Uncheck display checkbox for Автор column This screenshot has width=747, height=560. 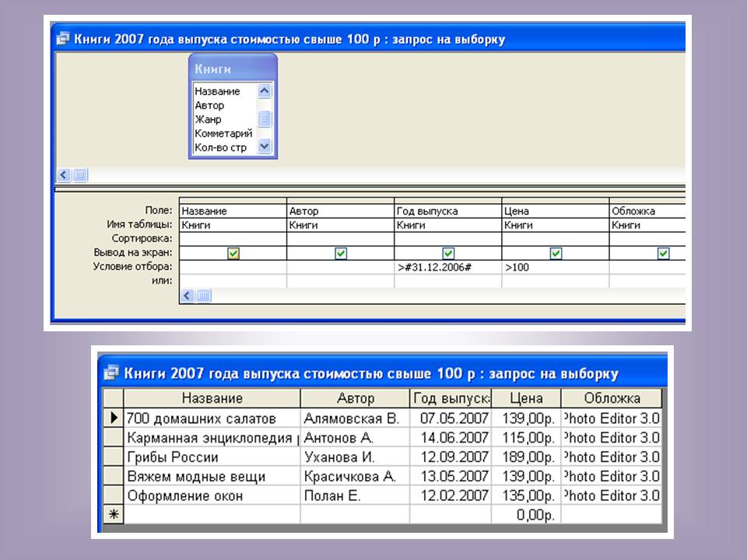[341, 254]
